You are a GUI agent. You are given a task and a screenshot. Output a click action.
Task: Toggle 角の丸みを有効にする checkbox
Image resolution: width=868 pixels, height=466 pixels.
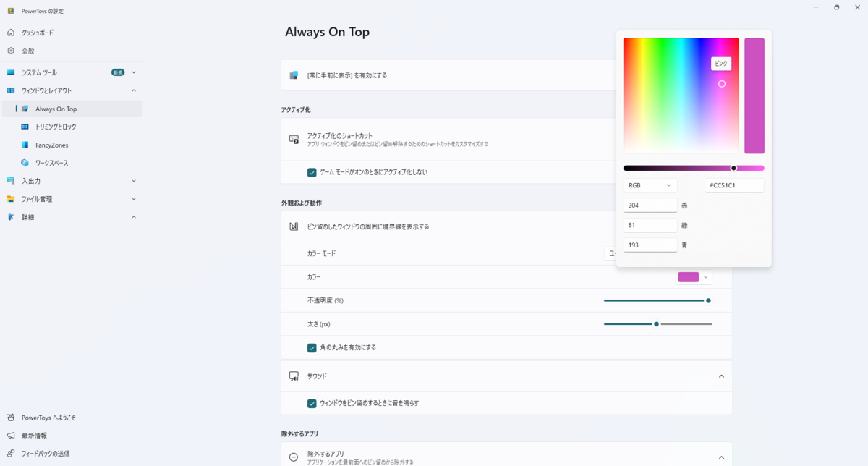312,347
